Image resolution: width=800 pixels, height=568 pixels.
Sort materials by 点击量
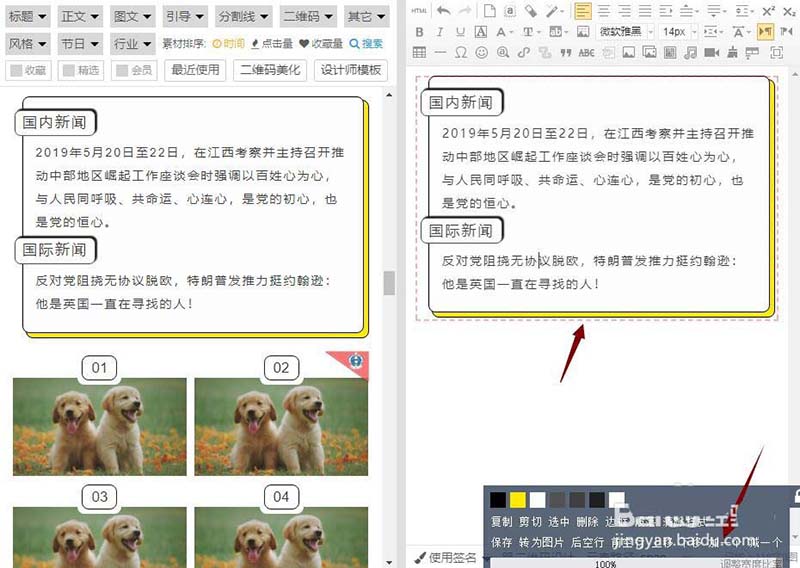272,44
